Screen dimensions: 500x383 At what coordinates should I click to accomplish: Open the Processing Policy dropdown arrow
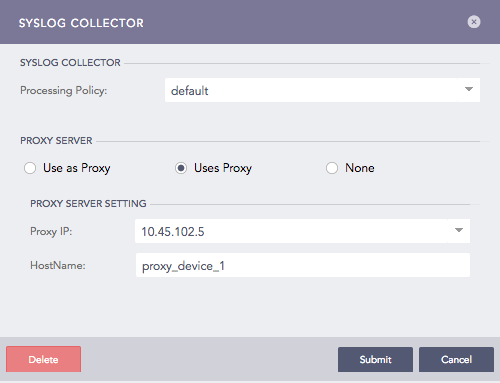click(469, 90)
